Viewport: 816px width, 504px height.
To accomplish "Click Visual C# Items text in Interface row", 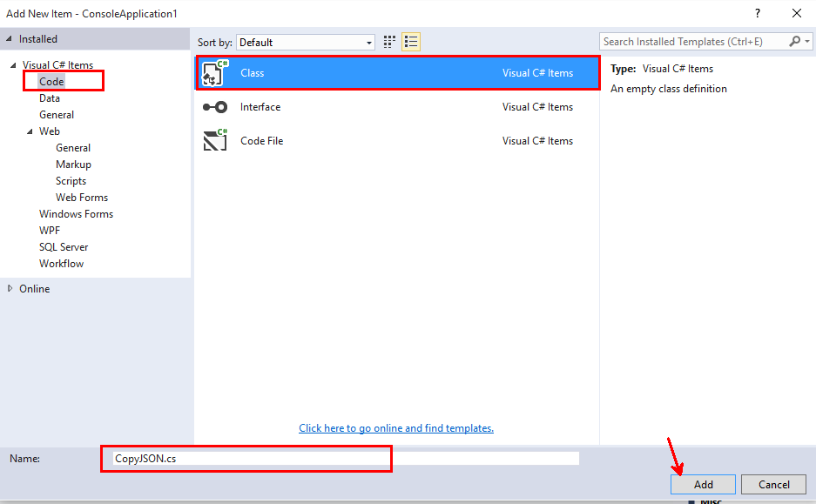I will (537, 107).
